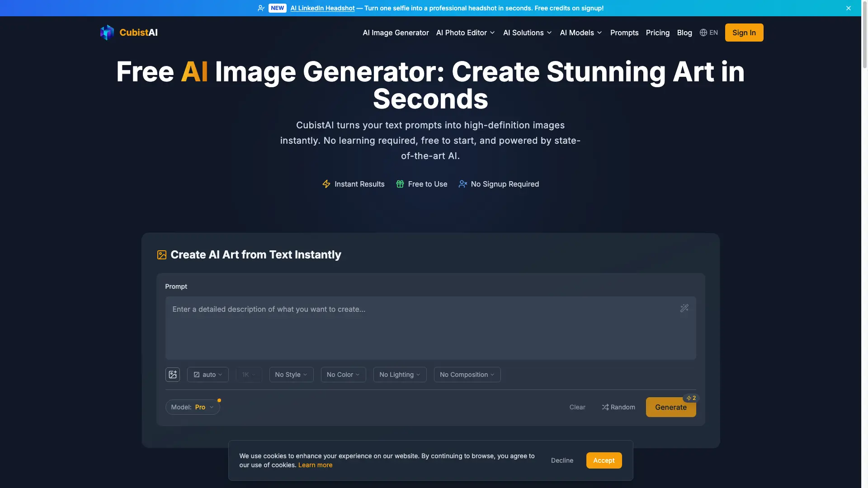This screenshot has height=488, width=868.
Task: Expand the AI Photo Editor menu
Action: click(466, 33)
